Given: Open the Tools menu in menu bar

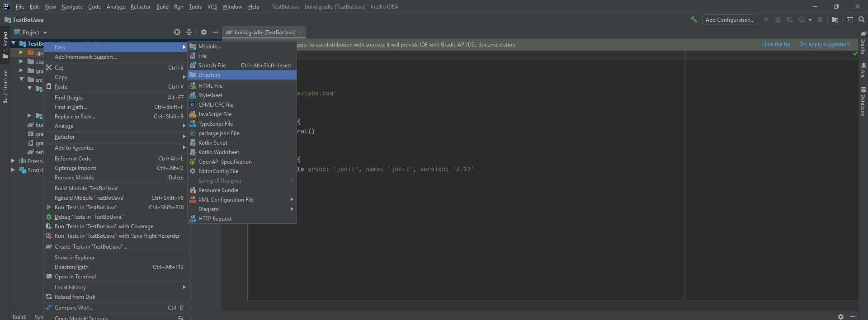Looking at the screenshot, I should [x=195, y=6].
